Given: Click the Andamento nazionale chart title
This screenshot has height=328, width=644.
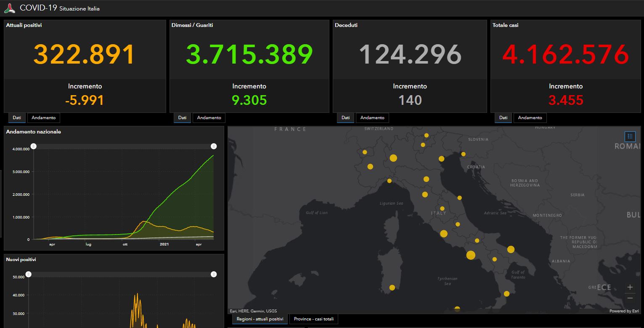Looking at the screenshot, I should click(34, 132).
